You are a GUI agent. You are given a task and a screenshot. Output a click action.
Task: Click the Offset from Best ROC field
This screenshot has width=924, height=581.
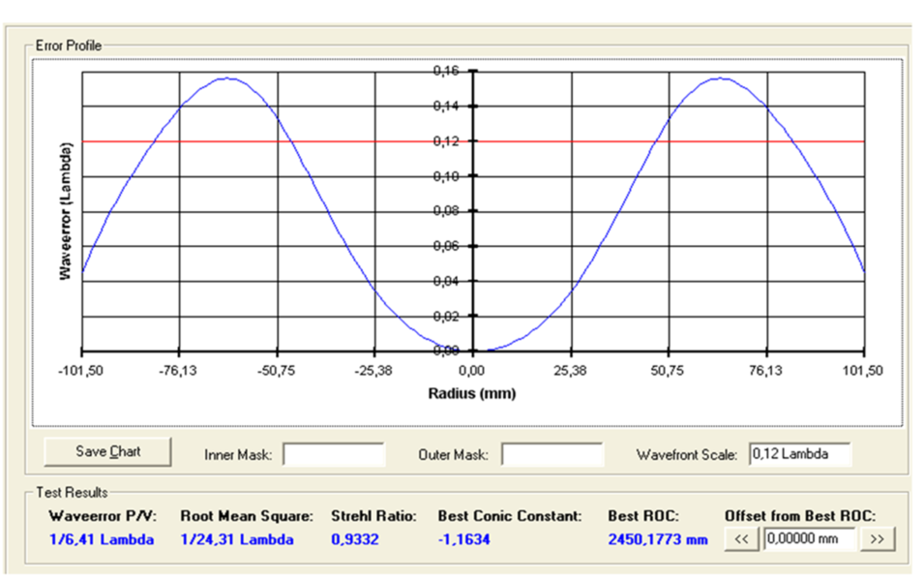[x=809, y=539]
